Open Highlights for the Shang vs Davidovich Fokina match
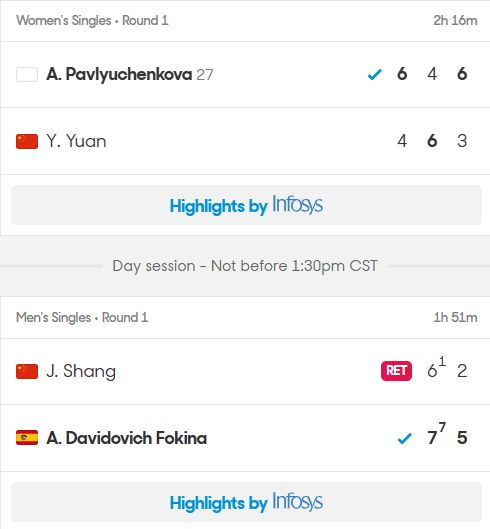 [x=246, y=502]
